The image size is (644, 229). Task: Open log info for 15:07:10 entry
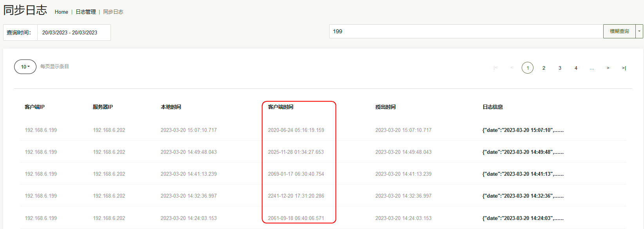point(523,130)
